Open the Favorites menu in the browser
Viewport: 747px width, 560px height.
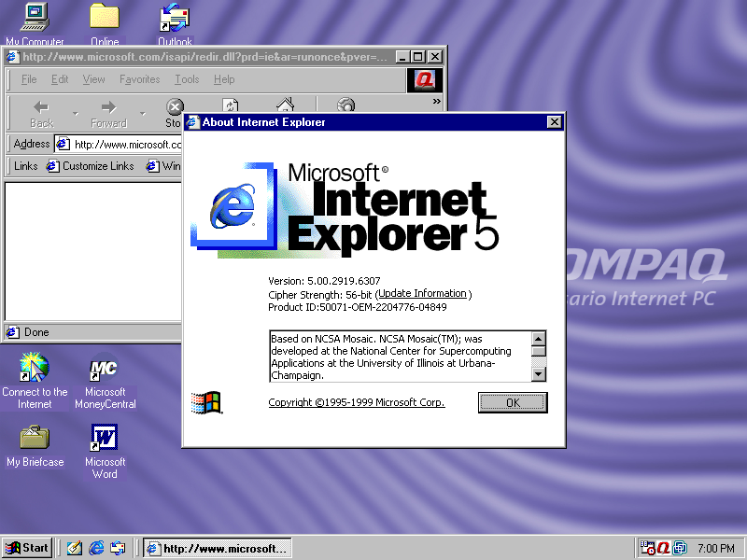pos(139,79)
